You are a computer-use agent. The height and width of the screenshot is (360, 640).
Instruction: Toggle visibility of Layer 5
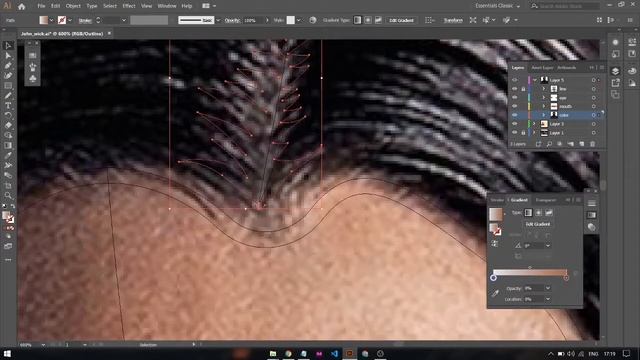pos(514,80)
